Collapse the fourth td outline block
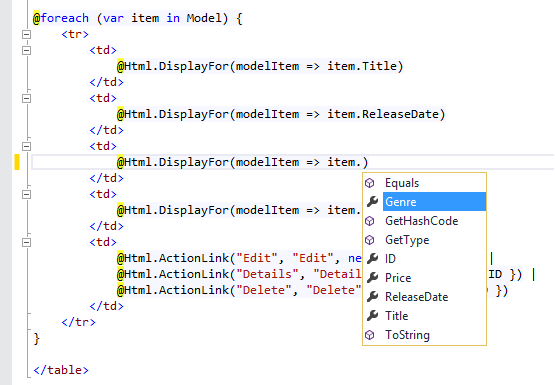This screenshot has width=555, height=385. [27, 194]
